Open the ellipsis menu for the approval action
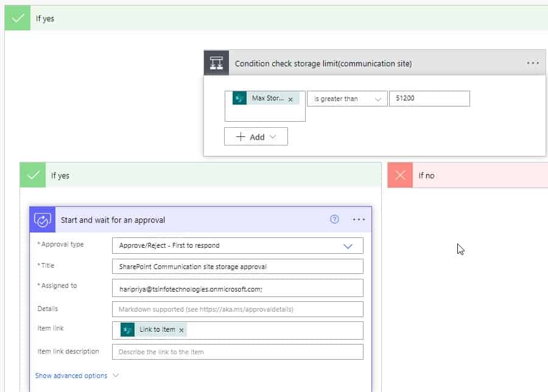548x392 pixels. point(359,219)
